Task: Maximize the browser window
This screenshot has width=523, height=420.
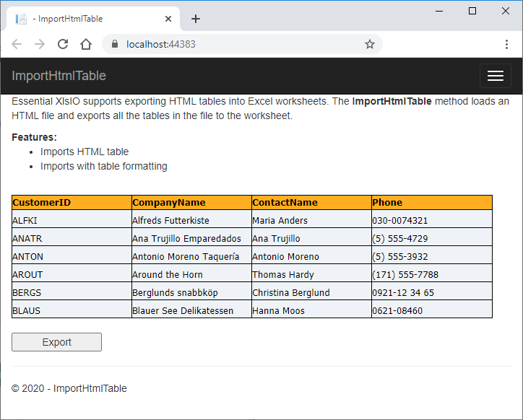Action: tap(472, 11)
